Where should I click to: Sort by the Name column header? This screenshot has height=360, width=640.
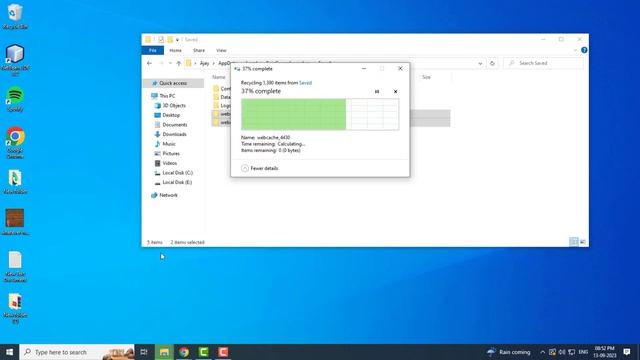219,77
